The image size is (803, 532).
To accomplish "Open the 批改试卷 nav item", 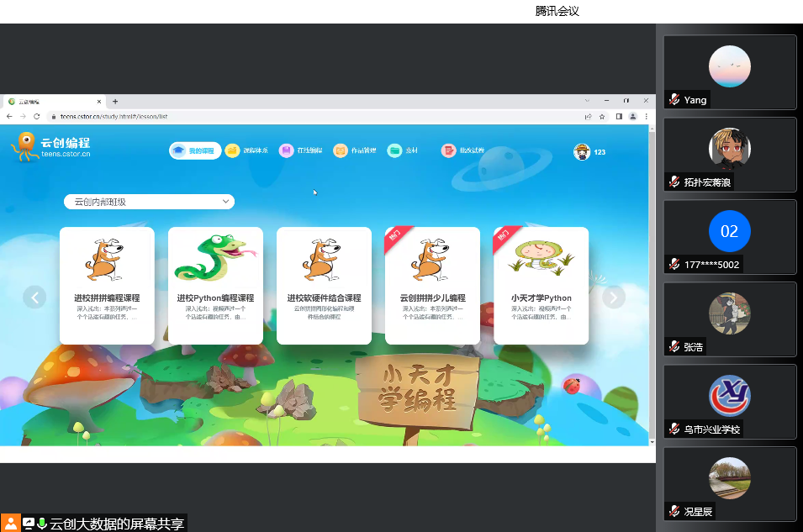I will [x=449, y=151].
